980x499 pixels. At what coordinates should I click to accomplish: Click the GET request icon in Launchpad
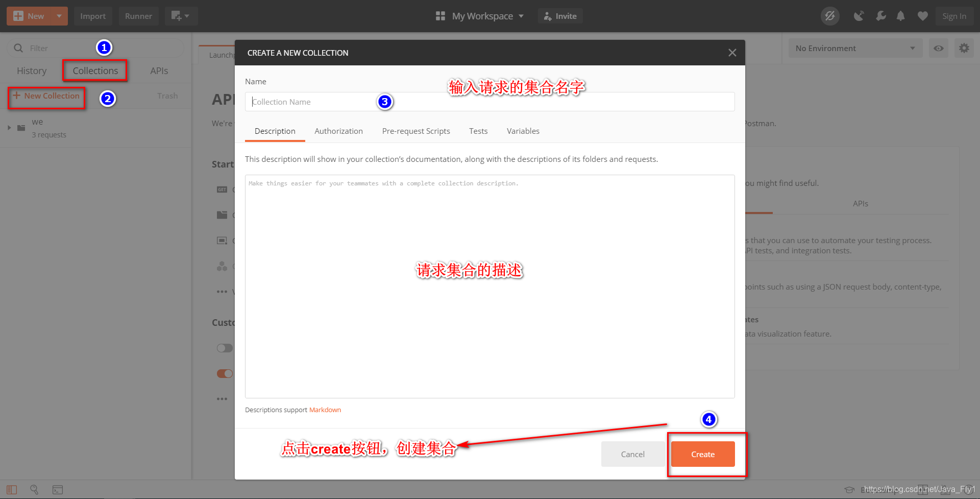(222, 189)
